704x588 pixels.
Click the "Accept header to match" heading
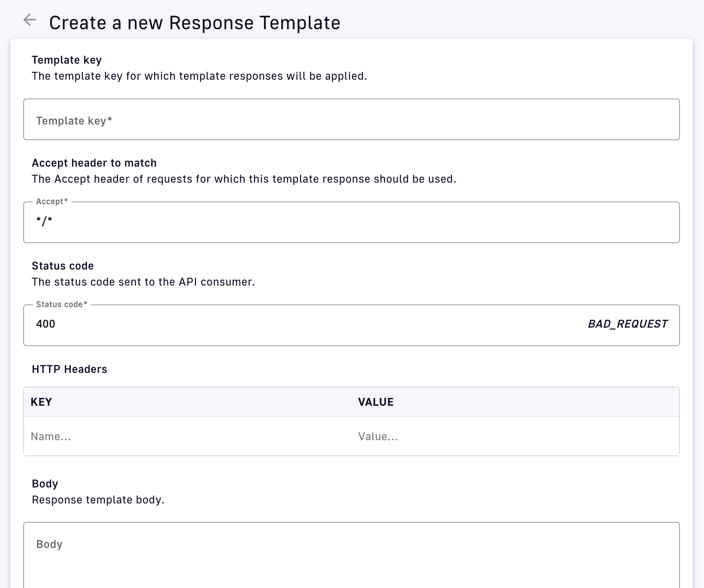click(94, 163)
